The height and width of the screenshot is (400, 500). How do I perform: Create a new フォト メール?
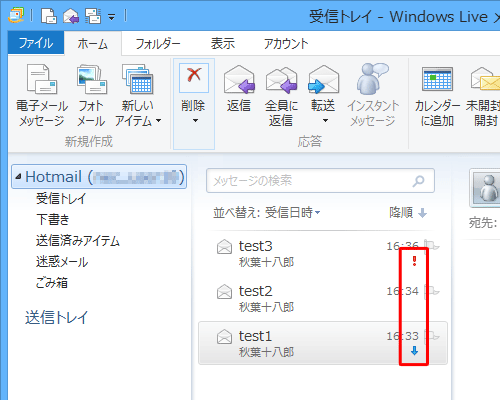pos(91,95)
